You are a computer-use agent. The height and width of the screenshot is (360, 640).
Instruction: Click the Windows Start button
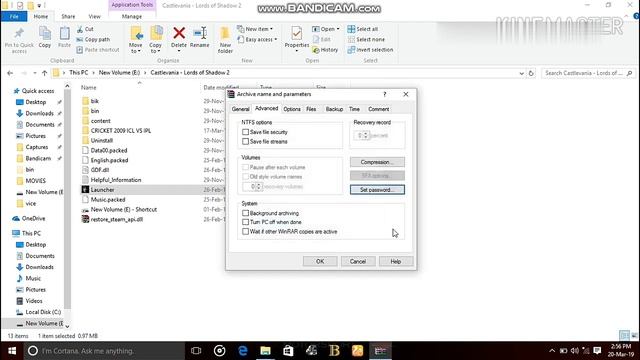point(12,351)
